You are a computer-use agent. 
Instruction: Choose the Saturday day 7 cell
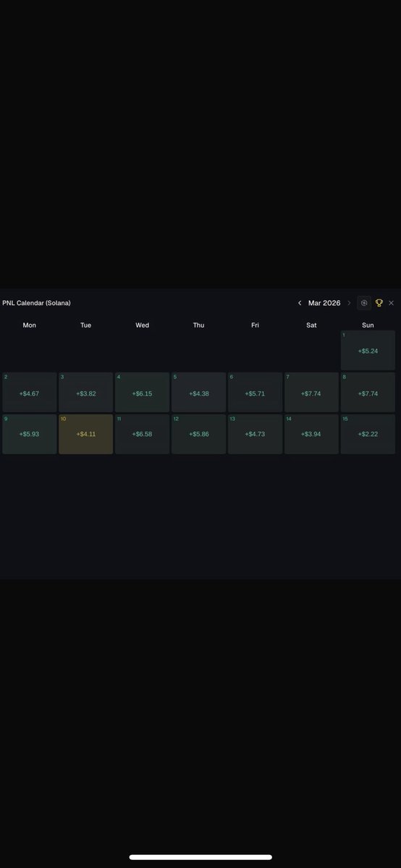(x=311, y=393)
